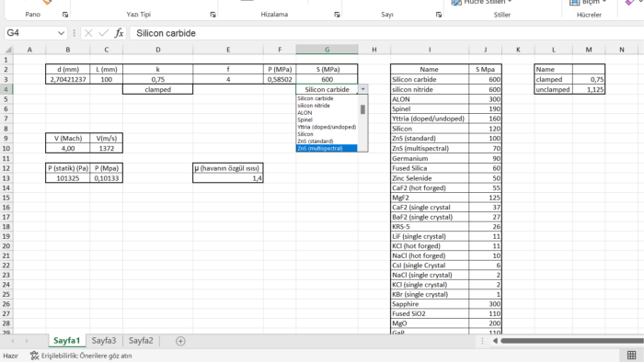Select KRS-5 in Name table

pos(430,227)
